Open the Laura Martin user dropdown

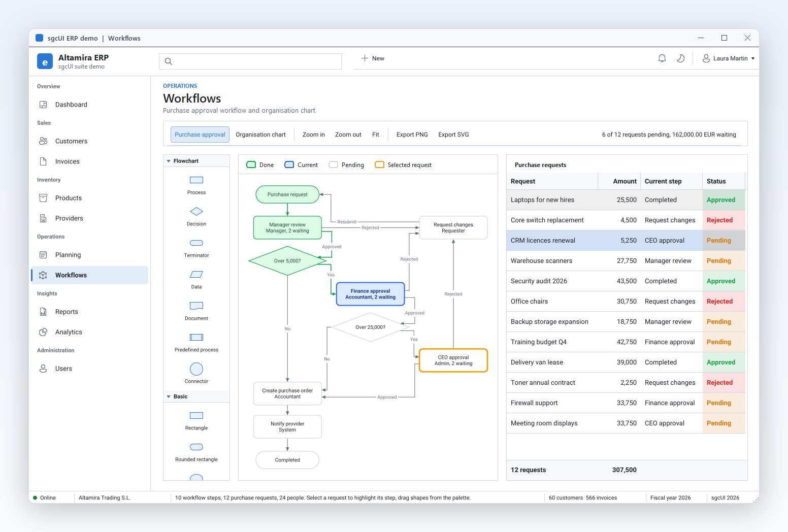tap(728, 58)
